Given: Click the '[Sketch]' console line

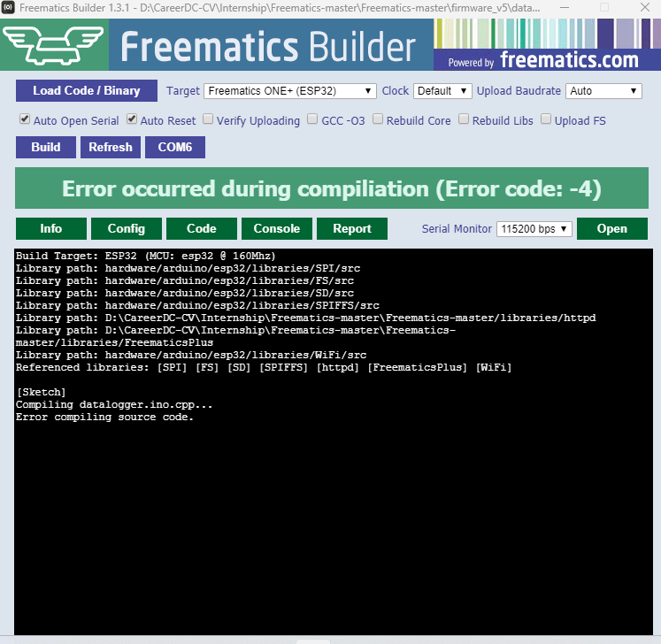Looking at the screenshot, I should 41,393.
